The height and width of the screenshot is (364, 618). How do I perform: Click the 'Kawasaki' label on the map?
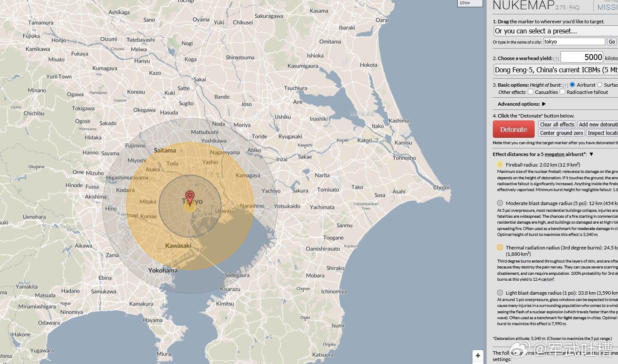(x=178, y=246)
